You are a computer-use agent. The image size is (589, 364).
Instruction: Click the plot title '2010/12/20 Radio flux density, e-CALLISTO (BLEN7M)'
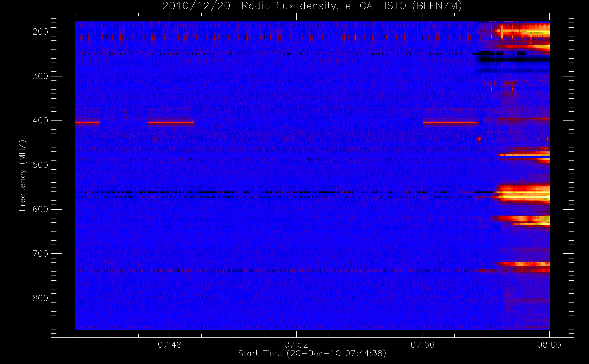point(312,6)
